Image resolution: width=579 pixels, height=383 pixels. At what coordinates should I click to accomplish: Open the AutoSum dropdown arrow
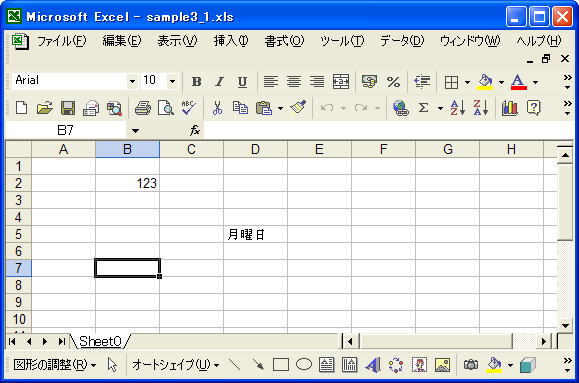coord(440,108)
